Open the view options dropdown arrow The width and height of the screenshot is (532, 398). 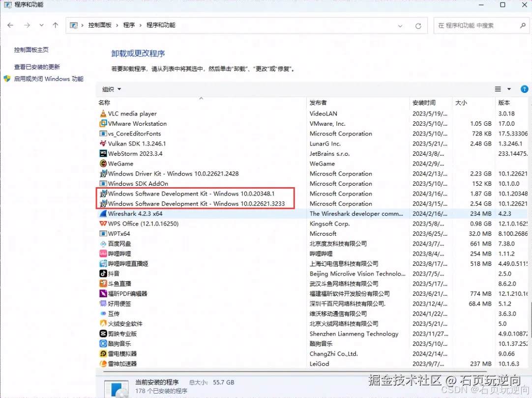click(x=509, y=89)
